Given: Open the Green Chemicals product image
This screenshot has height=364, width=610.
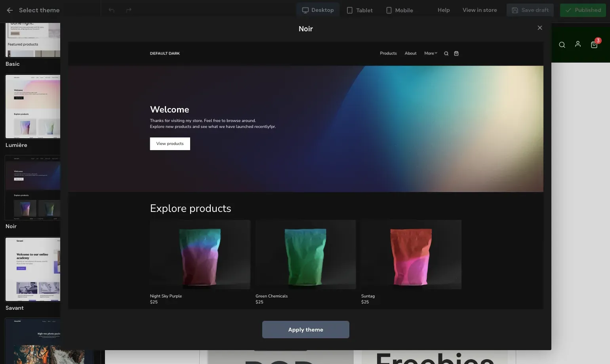Looking at the screenshot, I should click(305, 255).
